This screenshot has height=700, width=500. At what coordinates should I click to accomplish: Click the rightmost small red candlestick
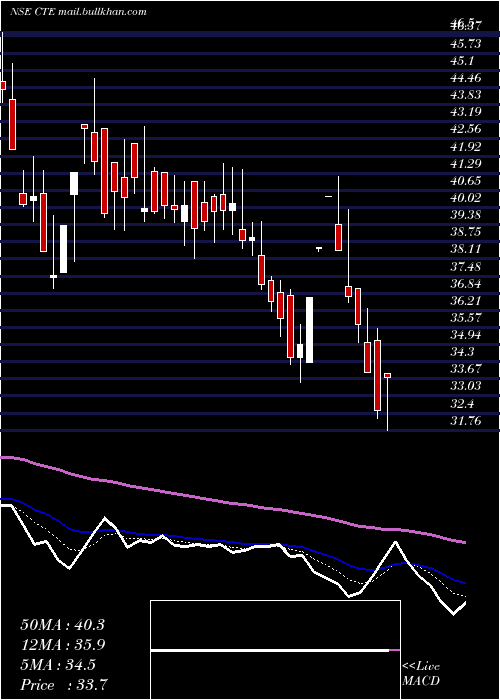(388, 376)
